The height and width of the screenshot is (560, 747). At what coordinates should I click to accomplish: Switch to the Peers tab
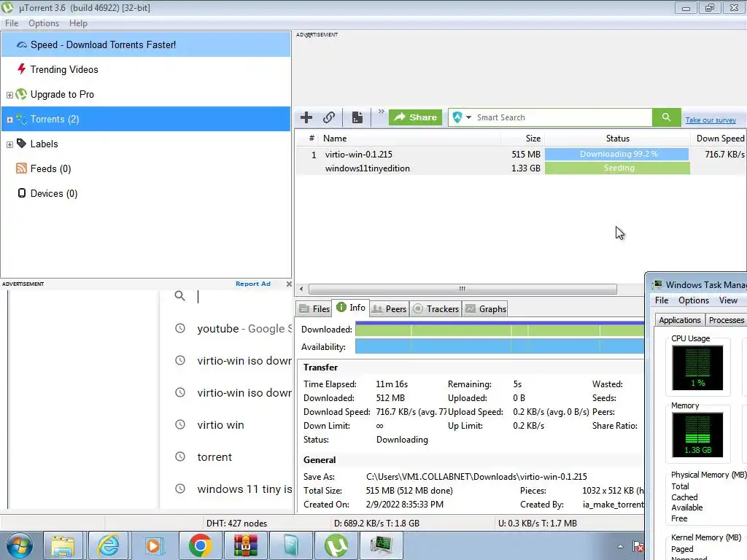[x=390, y=309]
